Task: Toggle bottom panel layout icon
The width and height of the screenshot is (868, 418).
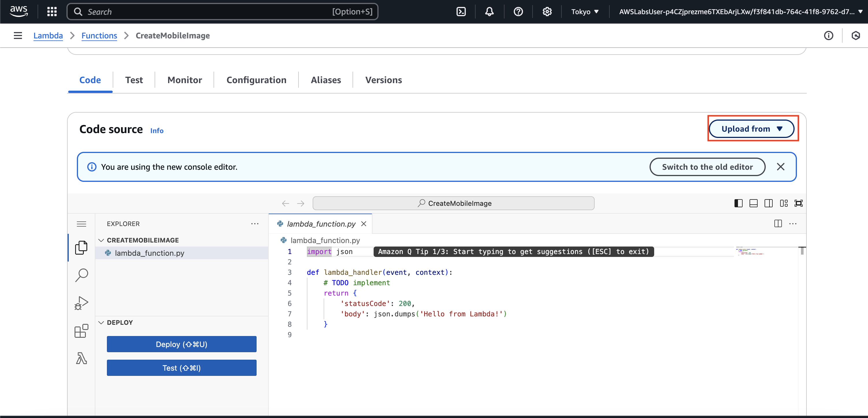Action: tap(753, 203)
